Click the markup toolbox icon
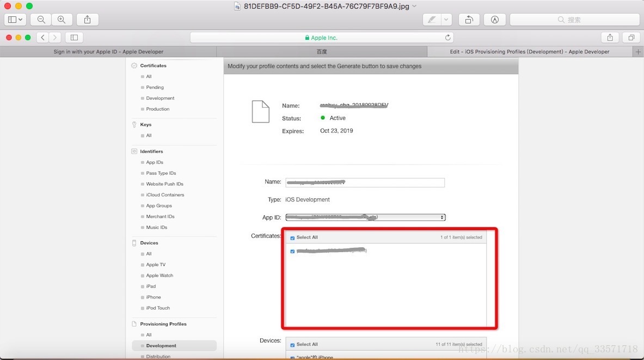Viewport: 644px width, 360px height. click(x=494, y=20)
